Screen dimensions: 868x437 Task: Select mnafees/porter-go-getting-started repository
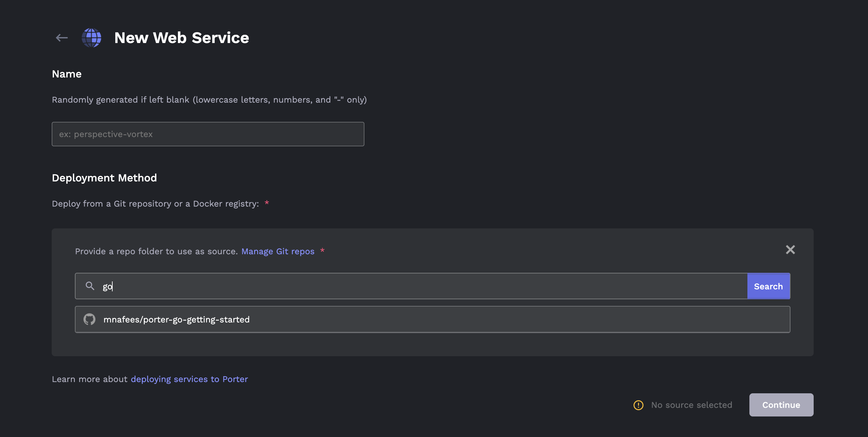432,319
